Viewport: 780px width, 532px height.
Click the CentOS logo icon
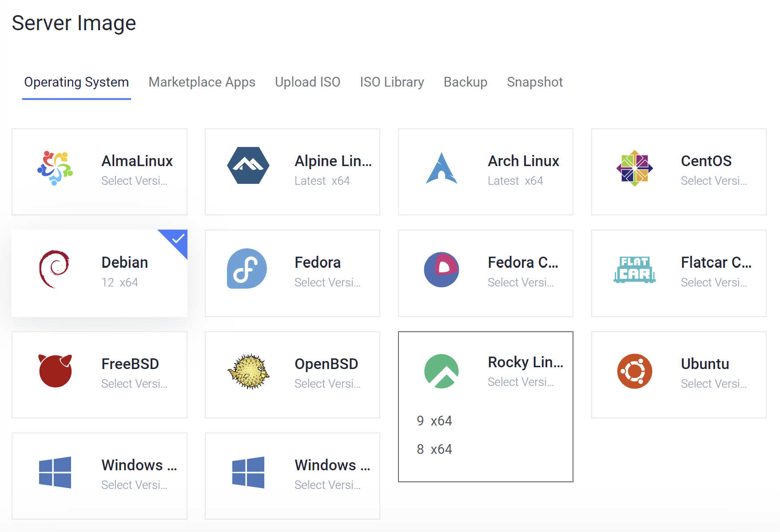[635, 168]
